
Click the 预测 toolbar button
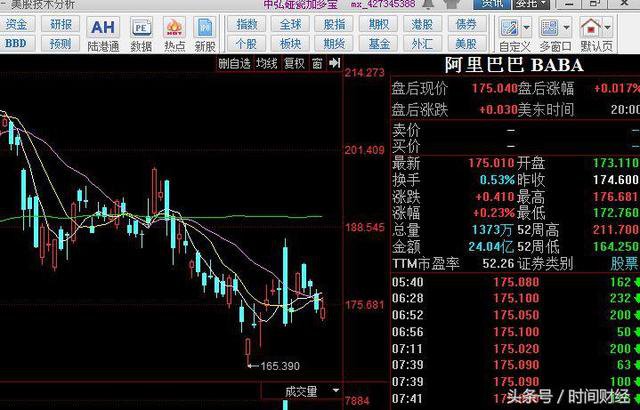point(60,43)
